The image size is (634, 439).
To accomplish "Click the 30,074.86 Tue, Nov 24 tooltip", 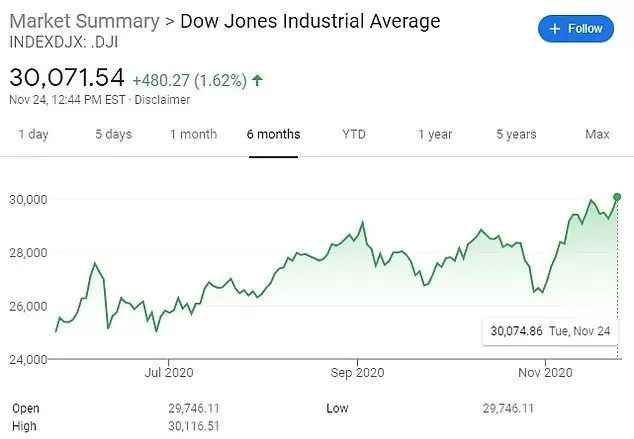I will pos(550,331).
